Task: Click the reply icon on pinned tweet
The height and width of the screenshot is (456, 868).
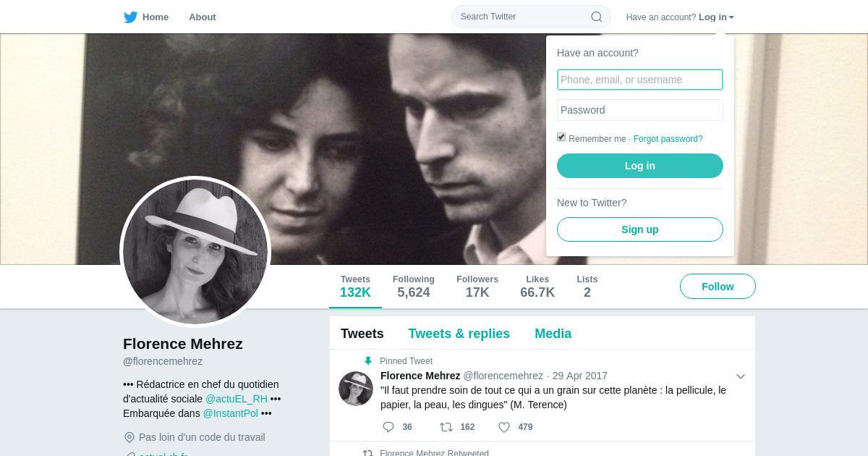Action: (x=388, y=427)
